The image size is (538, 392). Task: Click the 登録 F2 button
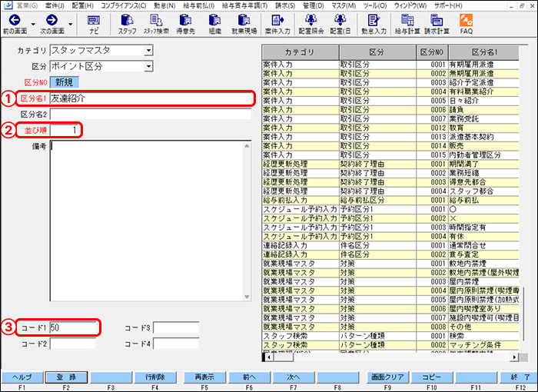coord(66,377)
